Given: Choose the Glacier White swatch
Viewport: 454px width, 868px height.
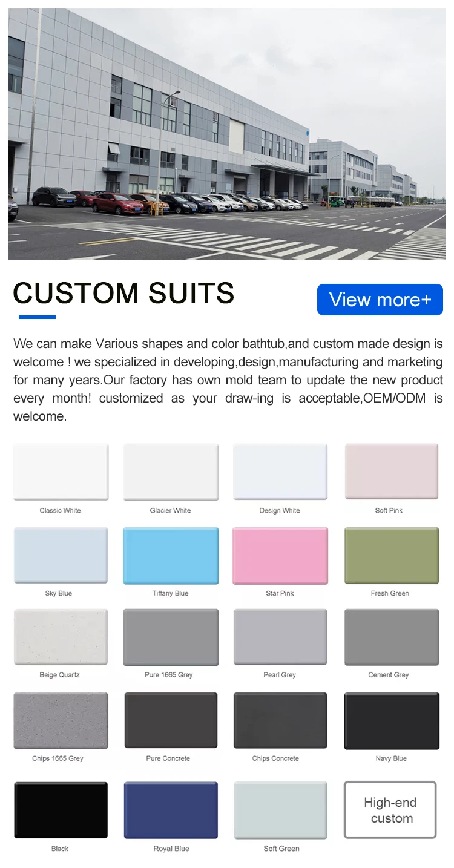Looking at the screenshot, I should pyautogui.click(x=171, y=472).
